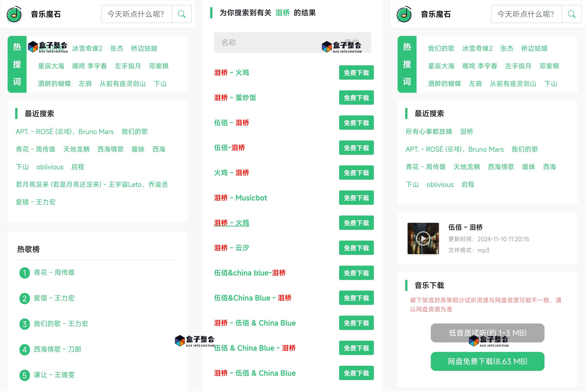
Task: Click the search magnifier icon in left panel
Action: [181, 14]
